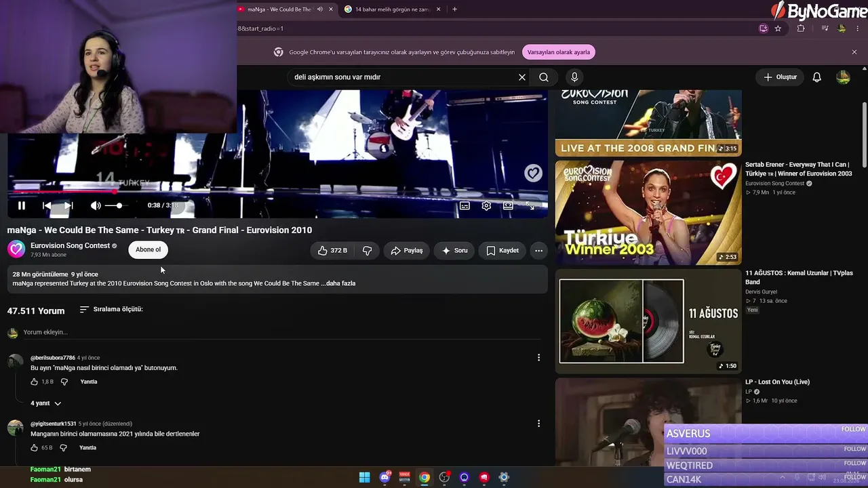Toggle subtitles in the video player
868x488 pixels.
[465, 205]
